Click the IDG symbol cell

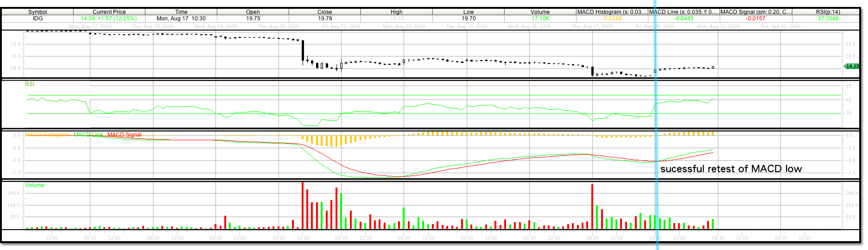click(38, 19)
